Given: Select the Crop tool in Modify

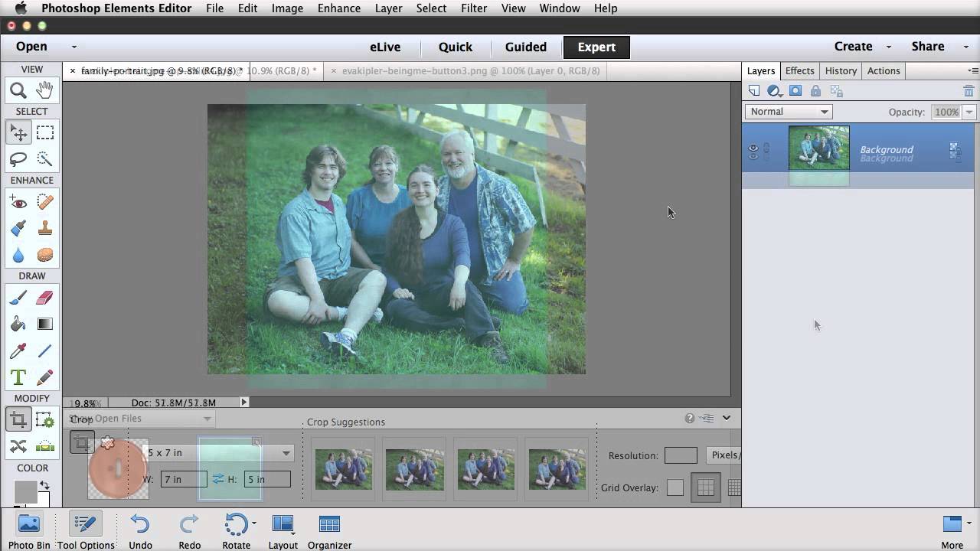Looking at the screenshot, I should pyautogui.click(x=18, y=419).
